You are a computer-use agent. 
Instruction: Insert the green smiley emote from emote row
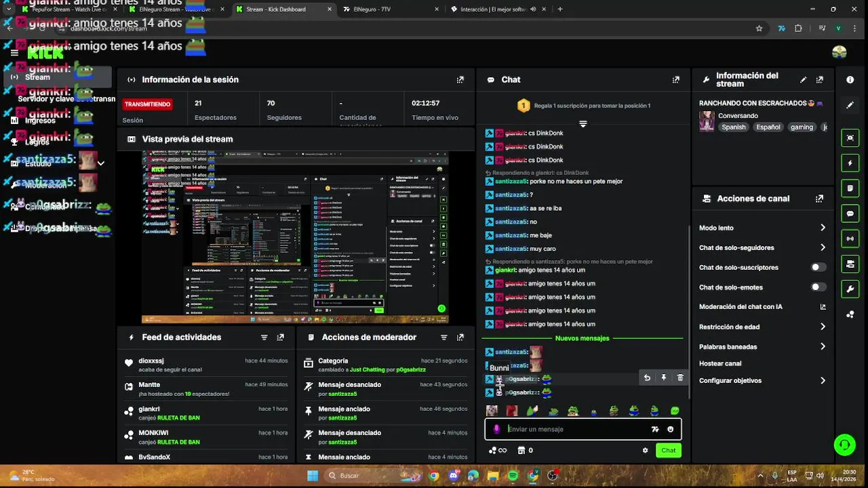(x=675, y=411)
